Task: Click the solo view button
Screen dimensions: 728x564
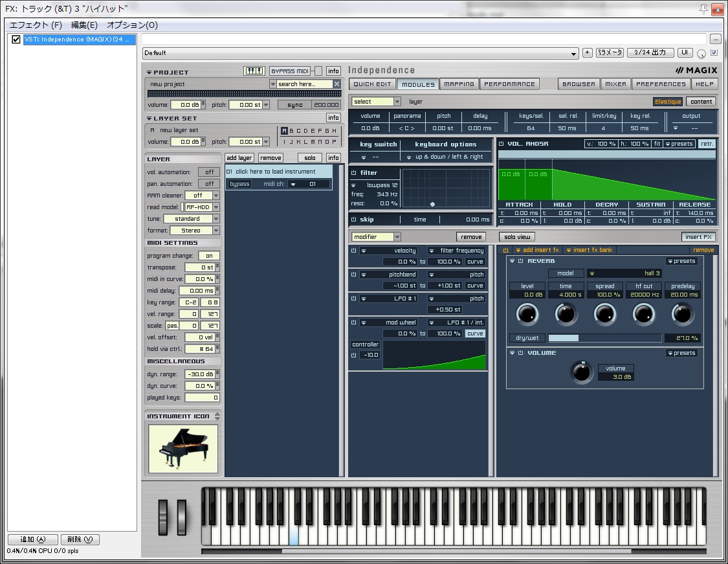Action: (517, 237)
